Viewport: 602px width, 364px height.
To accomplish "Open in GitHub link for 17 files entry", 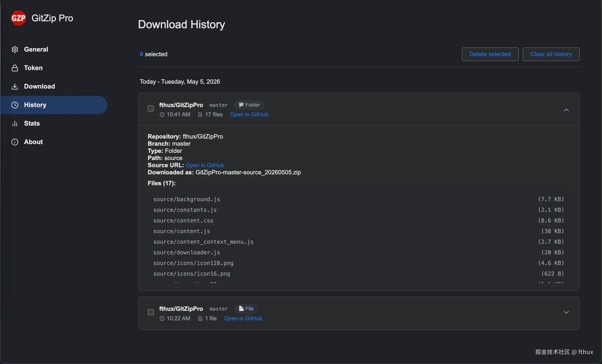I will [249, 115].
